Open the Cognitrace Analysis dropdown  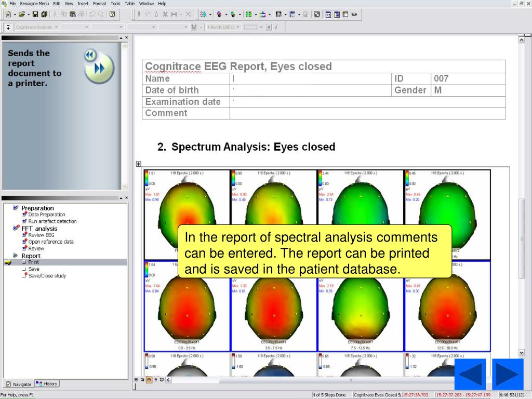(56, 27)
